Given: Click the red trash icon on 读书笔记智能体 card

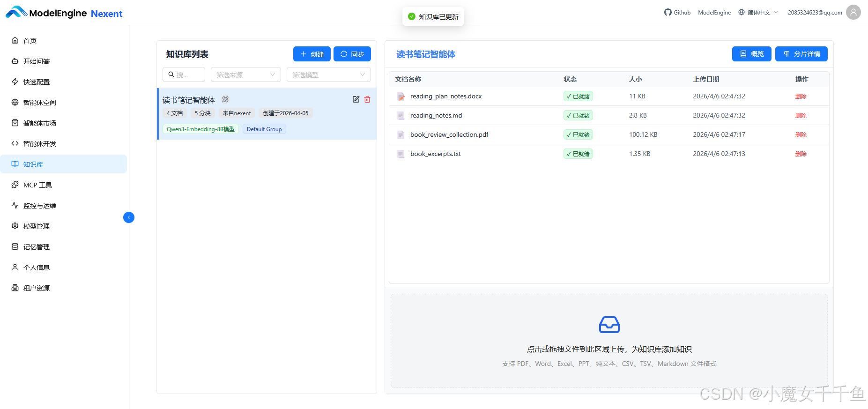Looking at the screenshot, I should coord(367,99).
